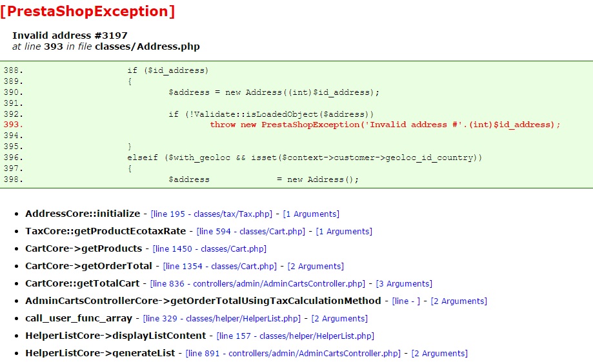This screenshot has height=364, width=593.
Task: Click the empty [line - ] link
Action: coord(406,301)
